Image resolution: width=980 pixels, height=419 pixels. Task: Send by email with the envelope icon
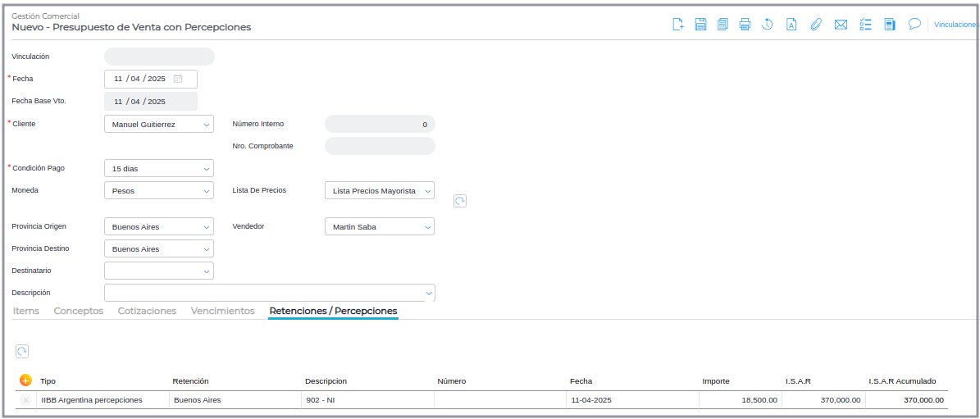click(841, 25)
